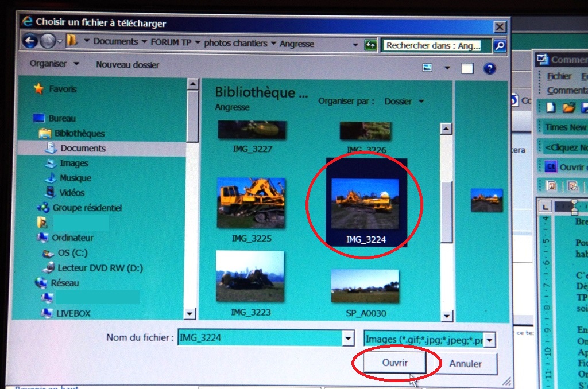Screen dimensions: 588x389
Task: Open the 'Nom du fichier' dropdown arrow
Action: [348, 339]
